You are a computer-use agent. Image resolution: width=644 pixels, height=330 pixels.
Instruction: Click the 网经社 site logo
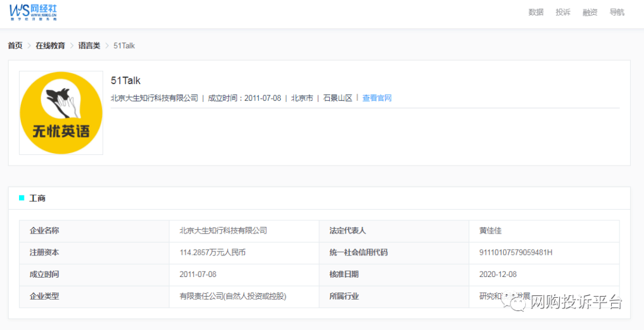[x=33, y=13]
